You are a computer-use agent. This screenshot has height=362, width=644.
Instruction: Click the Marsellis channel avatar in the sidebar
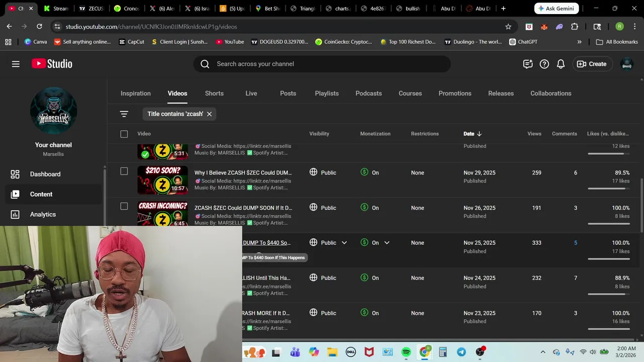[x=53, y=111]
